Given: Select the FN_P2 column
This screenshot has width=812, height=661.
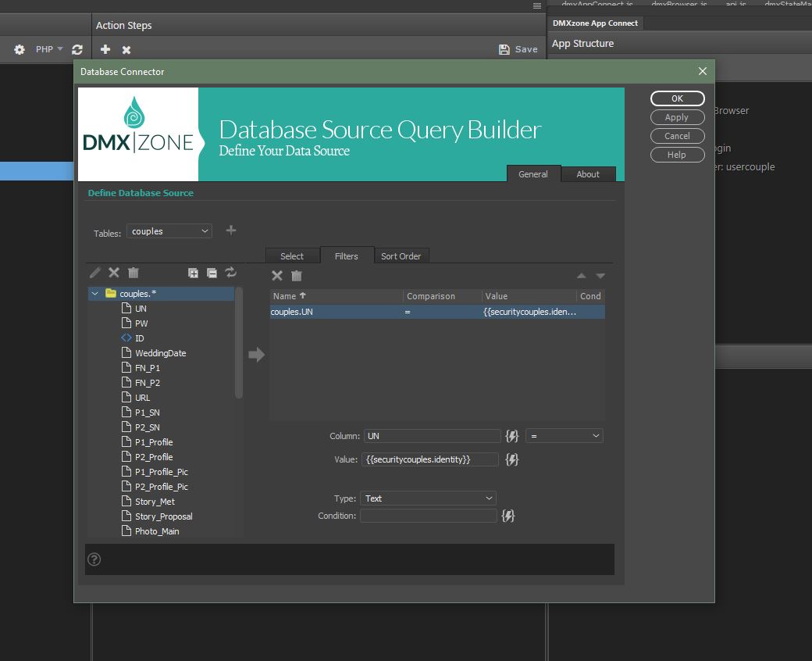Looking at the screenshot, I should (148, 383).
